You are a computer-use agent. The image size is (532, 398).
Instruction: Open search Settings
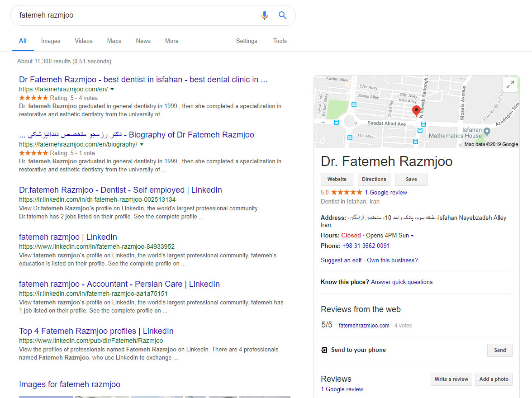point(247,41)
